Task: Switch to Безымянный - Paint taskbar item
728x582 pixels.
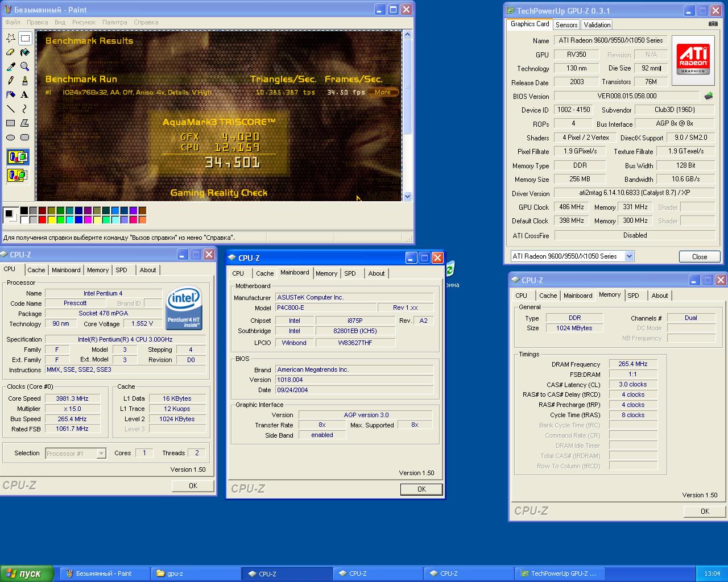Action: click(x=104, y=573)
